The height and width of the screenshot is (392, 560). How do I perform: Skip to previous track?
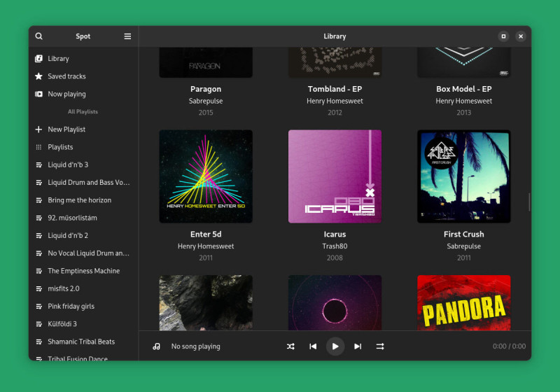[313, 346]
